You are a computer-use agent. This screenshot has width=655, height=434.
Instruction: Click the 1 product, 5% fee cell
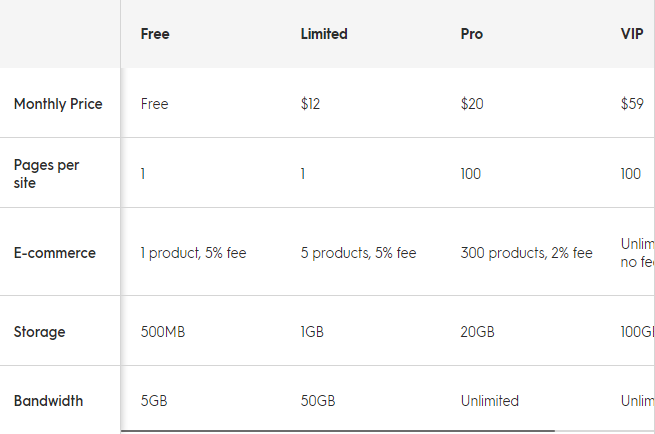coord(193,253)
